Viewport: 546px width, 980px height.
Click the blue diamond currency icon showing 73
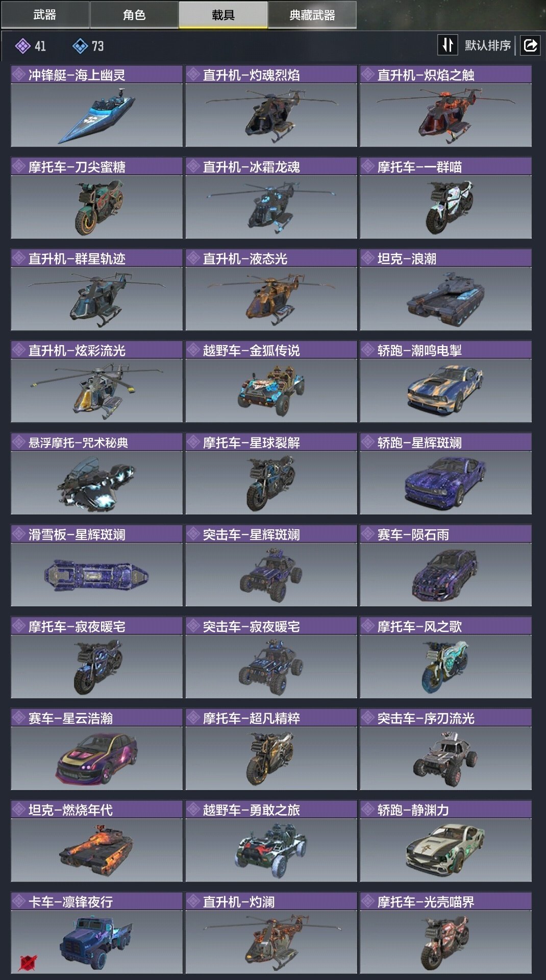coord(80,46)
